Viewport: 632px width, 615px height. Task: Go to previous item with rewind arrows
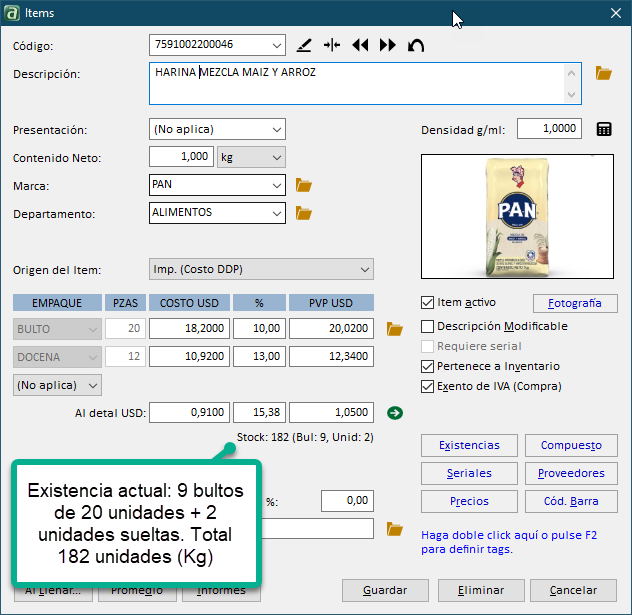coord(360,45)
